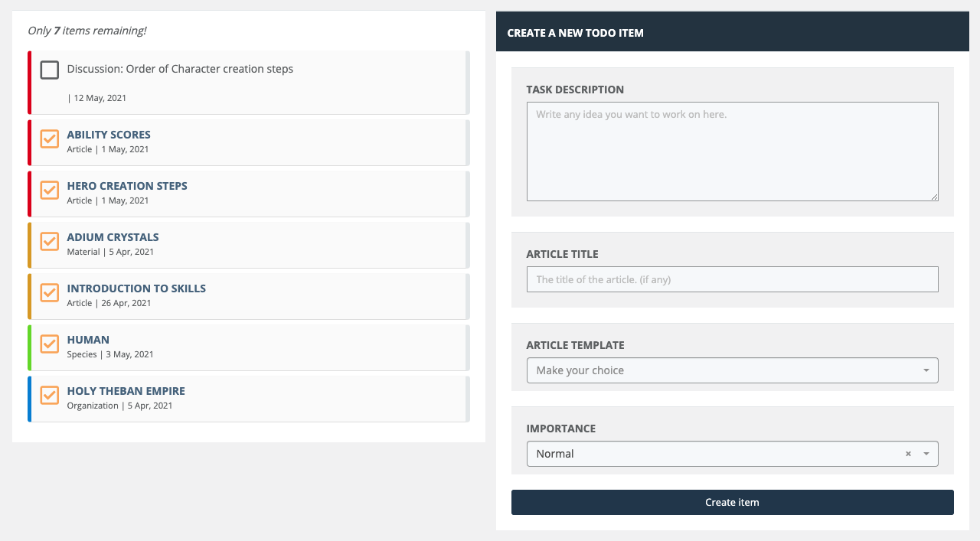Open the Adium Crystals material link
This screenshot has width=980, height=541.
tap(113, 237)
